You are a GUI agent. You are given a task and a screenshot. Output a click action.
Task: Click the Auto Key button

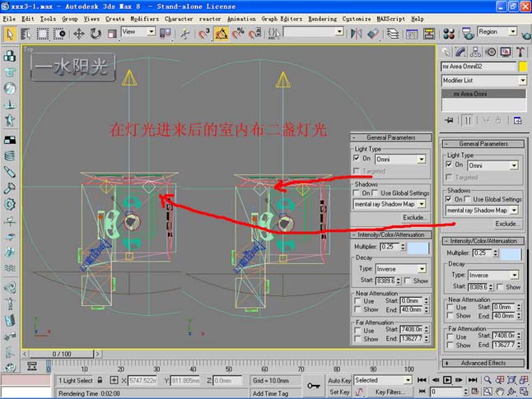point(339,381)
